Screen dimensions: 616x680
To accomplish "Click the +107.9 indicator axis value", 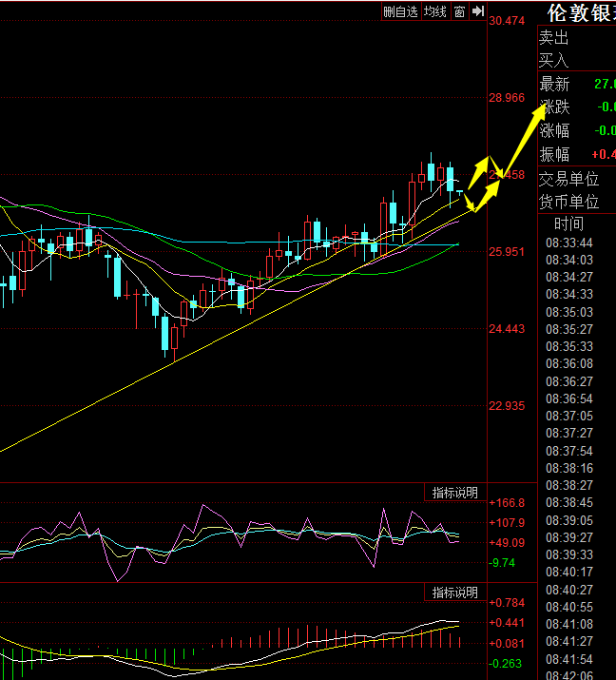I will coord(507,523).
